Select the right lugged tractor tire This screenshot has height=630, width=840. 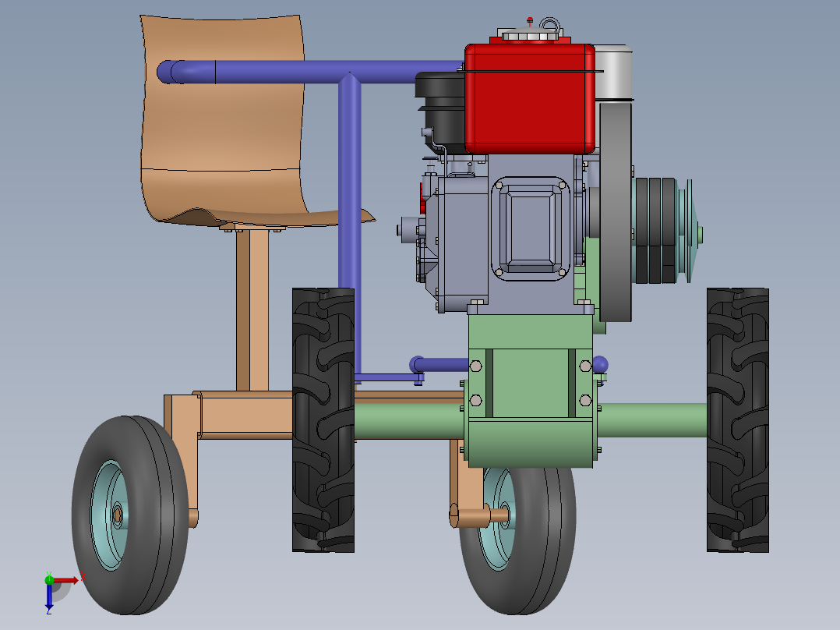(x=738, y=419)
